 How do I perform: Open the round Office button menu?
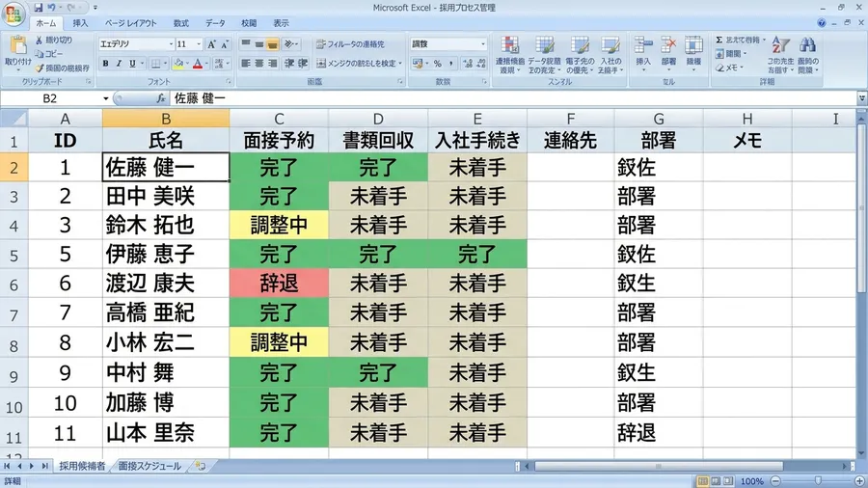click(x=14, y=14)
